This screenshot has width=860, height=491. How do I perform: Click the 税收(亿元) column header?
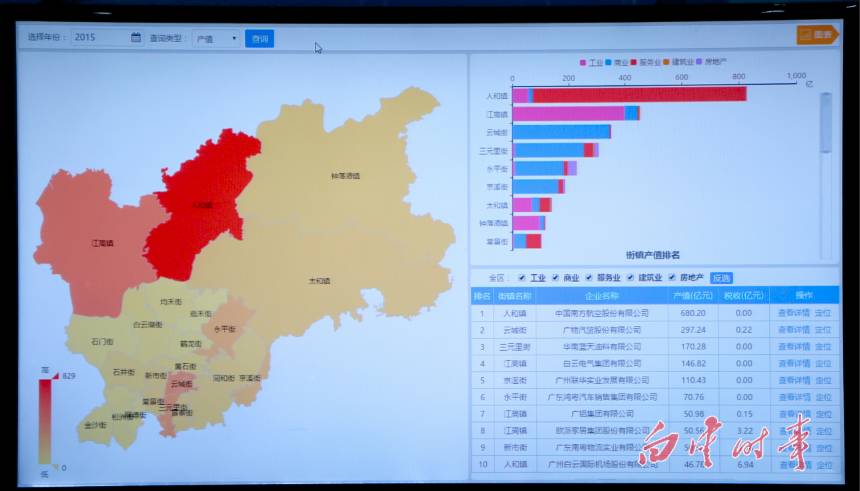[x=742, y=296]
